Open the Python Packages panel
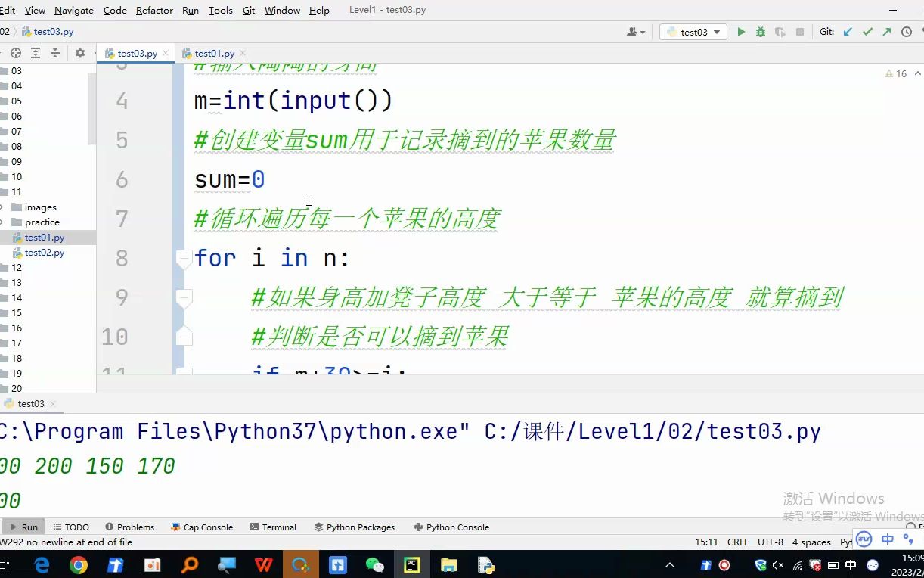This screenshot has width=924, height=578. click(x=354, y=527)
